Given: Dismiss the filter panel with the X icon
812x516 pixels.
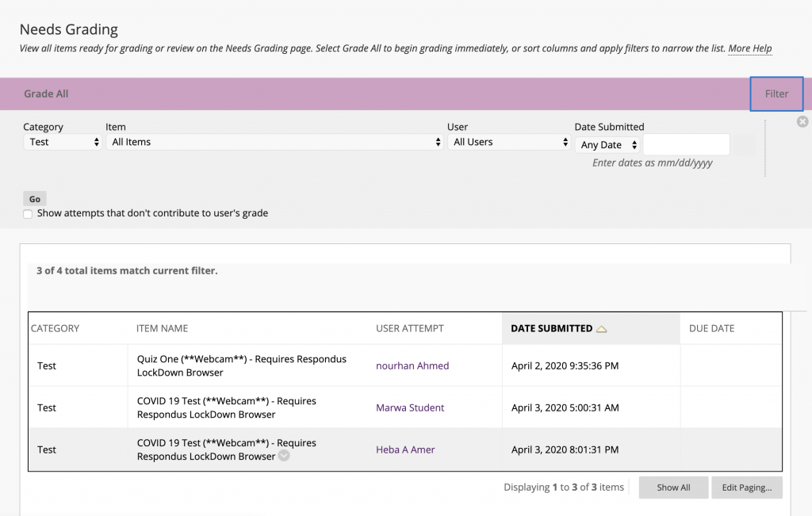Looking at the screenshot, I should click(802, 121).
